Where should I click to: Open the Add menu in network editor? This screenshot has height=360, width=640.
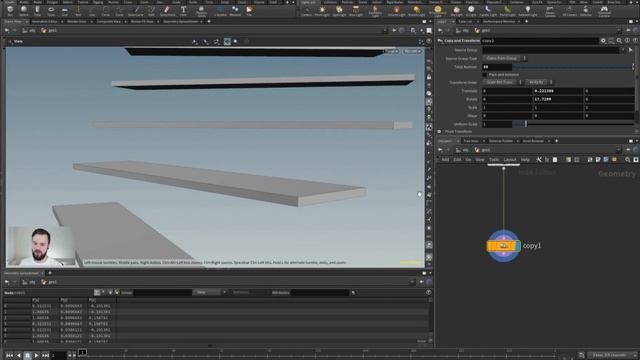point(445,160)
